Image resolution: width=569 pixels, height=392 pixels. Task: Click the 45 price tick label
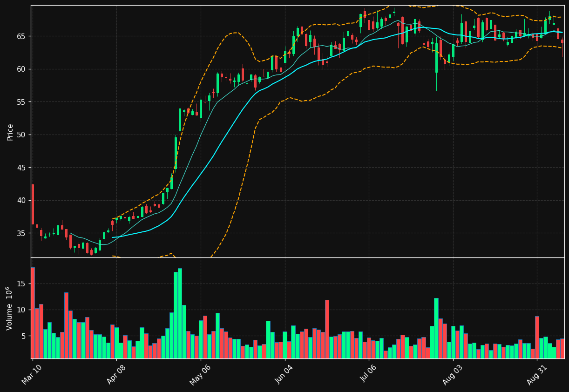click(x=22, y=168)
